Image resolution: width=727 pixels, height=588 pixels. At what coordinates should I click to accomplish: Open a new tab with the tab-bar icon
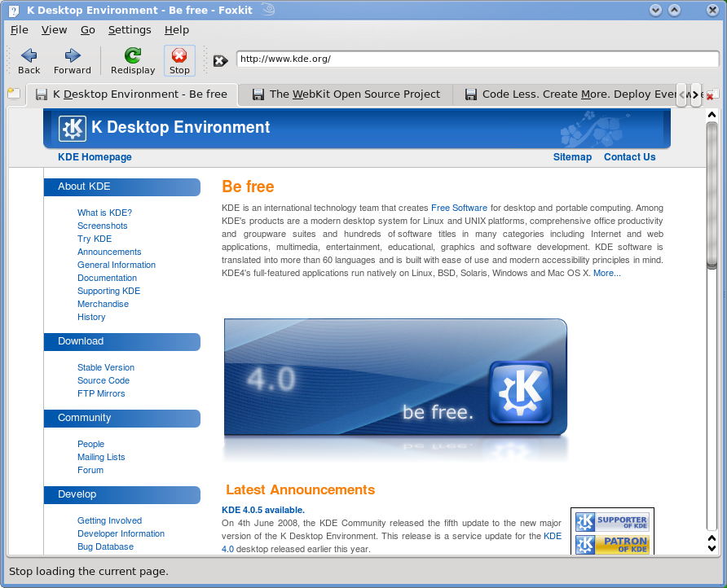pyautogui.click(x=14, y=94)
